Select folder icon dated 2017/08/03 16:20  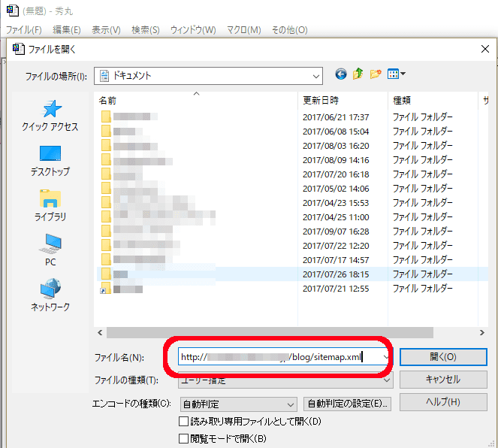(106, 145)
